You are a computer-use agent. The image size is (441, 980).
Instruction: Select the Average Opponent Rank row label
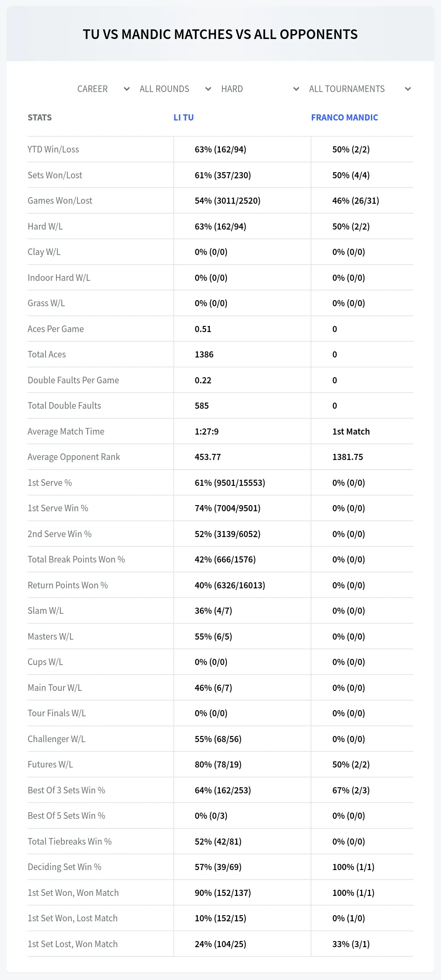[74, 457]
